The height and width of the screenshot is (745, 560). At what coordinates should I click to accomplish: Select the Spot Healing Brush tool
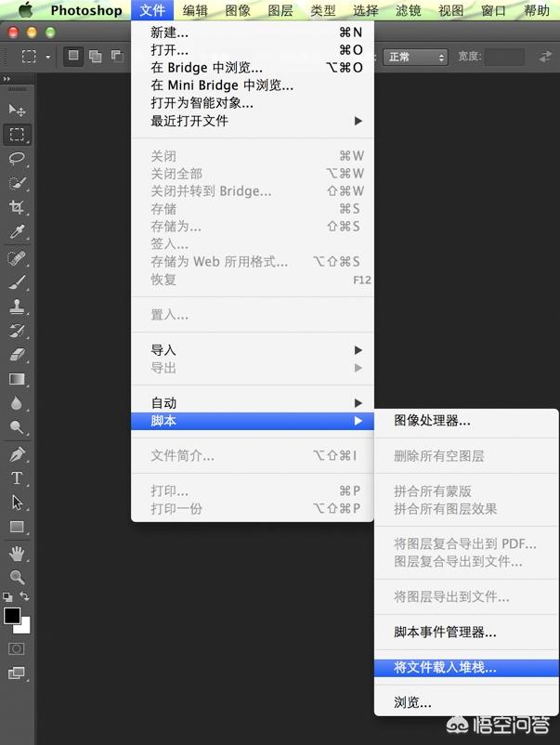click(x=17, y=258)
